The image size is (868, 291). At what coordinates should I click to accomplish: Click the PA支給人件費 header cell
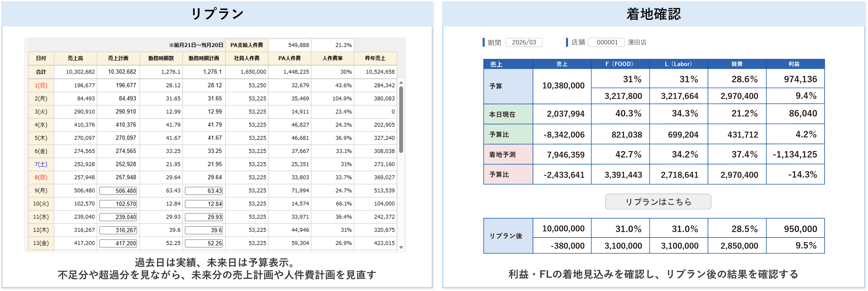247,45
